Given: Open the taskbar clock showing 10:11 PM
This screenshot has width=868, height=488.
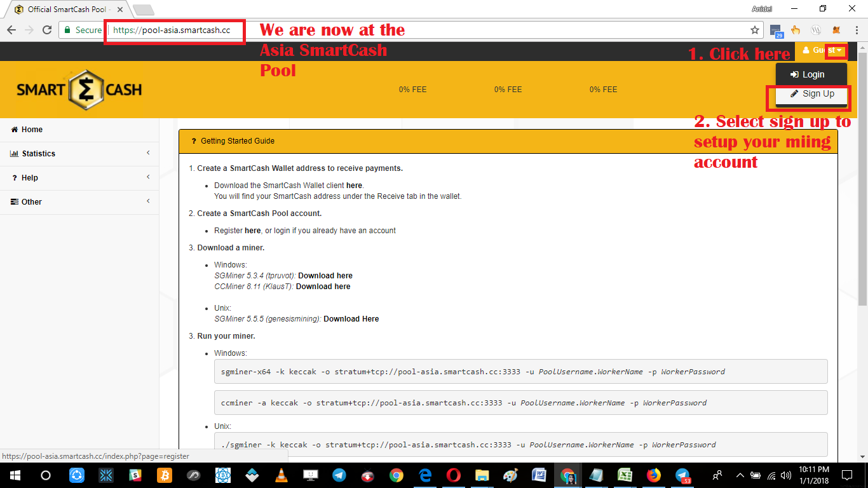Looking at the screenshot, I should coord(813,475).
